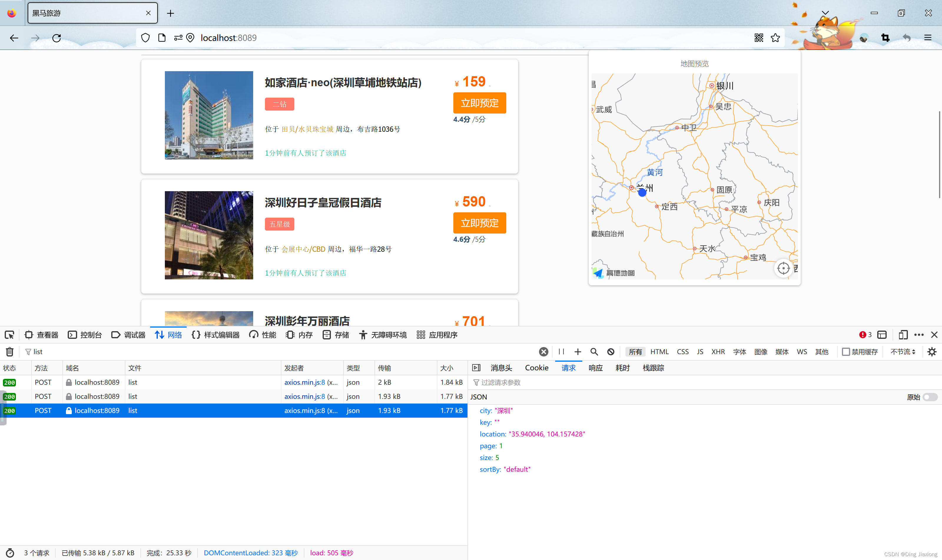942x560 pixels.
Task: Open the Firefox hamburger menu
Action: pos(928,38)
